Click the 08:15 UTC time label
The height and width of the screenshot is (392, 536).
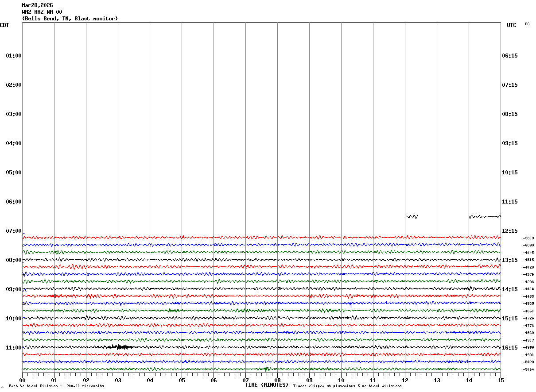(x=510, y=114)
